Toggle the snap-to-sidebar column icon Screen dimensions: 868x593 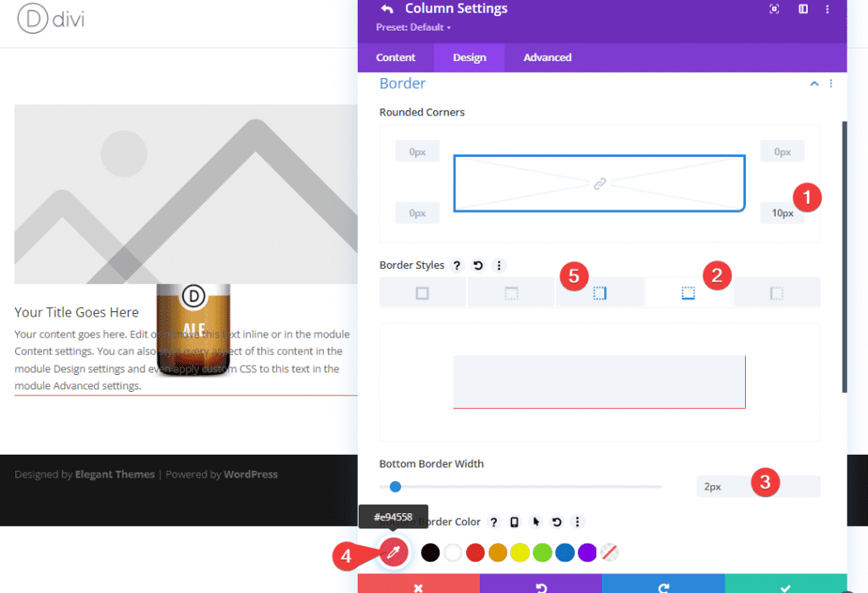click(x=803, y=8)
